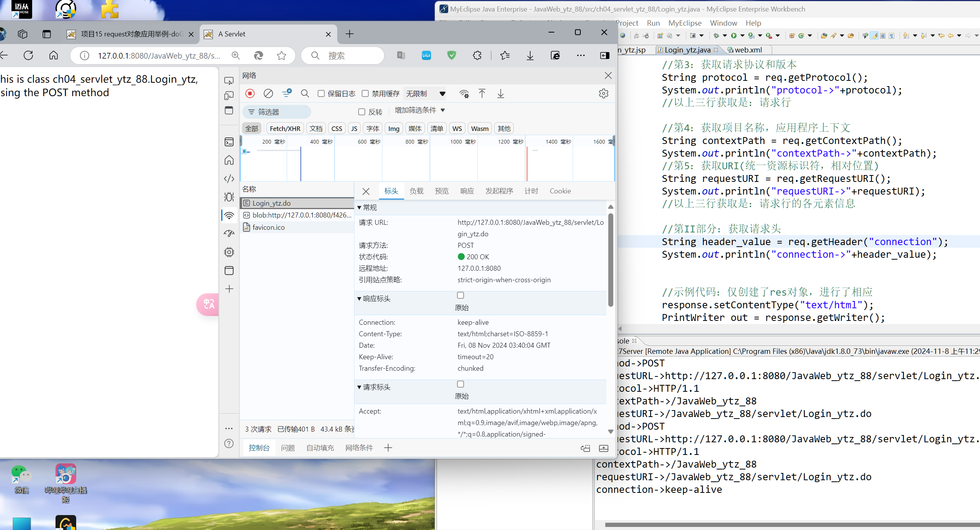980x530 pixels.
Task: Import HAR file with upload arrow
Action: (x=482, y=93)
